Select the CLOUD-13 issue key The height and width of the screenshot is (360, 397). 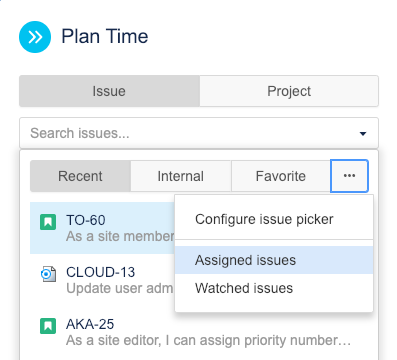[x=101, y=272]
